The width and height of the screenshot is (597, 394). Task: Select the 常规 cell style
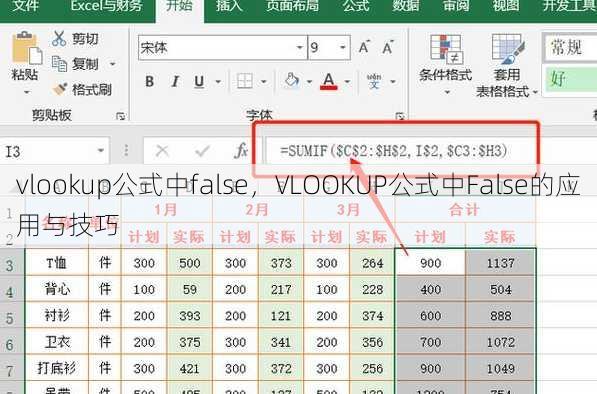[x=570, y=48]
